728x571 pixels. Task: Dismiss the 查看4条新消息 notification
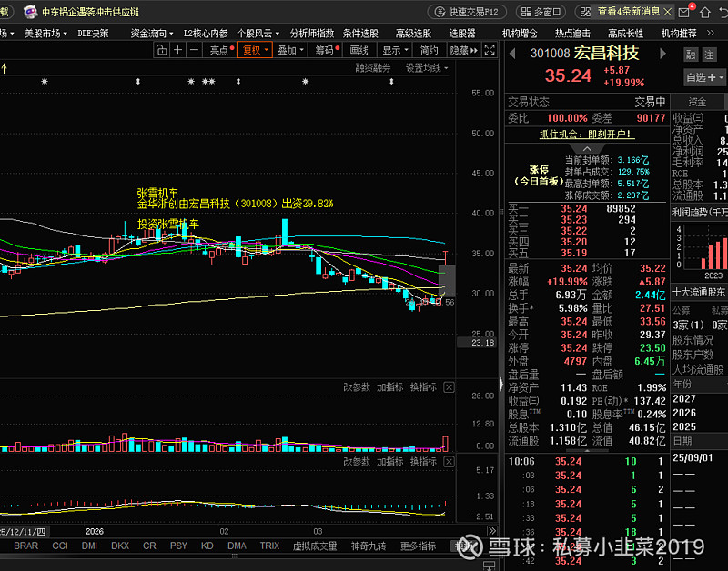(668, 12)
